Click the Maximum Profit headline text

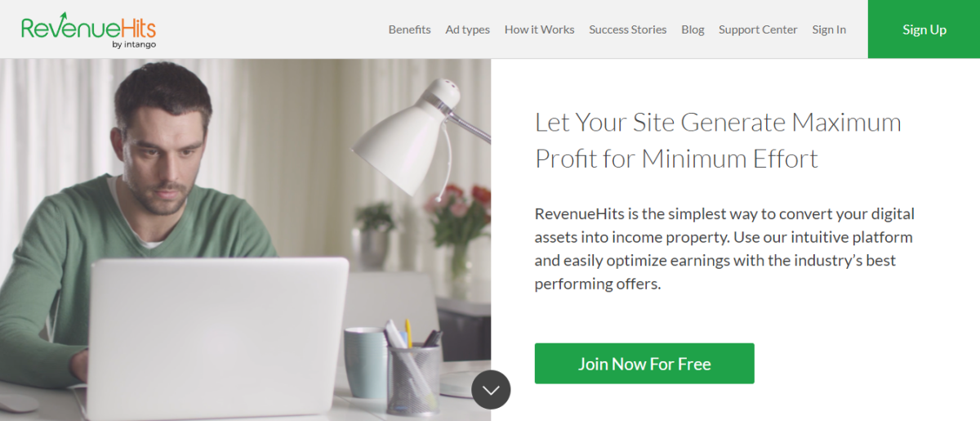click(718, 140)
